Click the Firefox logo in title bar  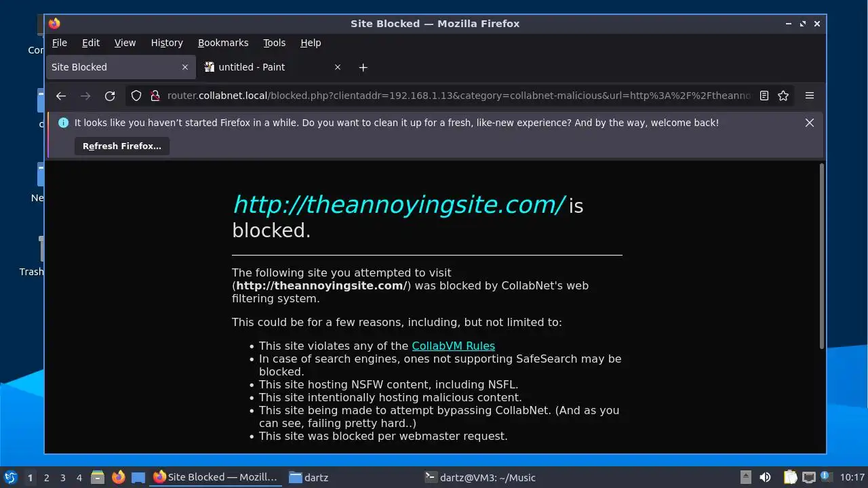pyautogui.click(x=54, y=23)
